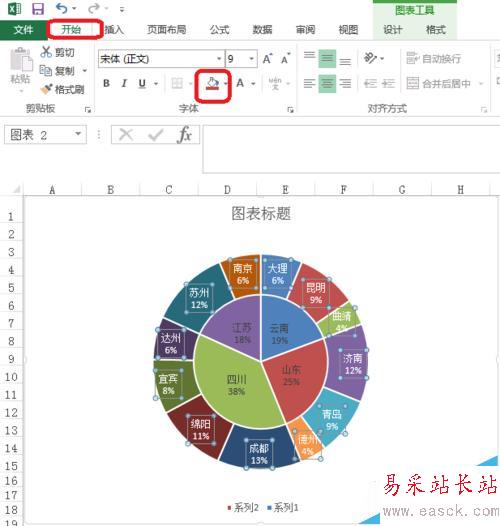Toggle Center text alignment
Viewport: 500px width, 526px height.
click(327, 83)
